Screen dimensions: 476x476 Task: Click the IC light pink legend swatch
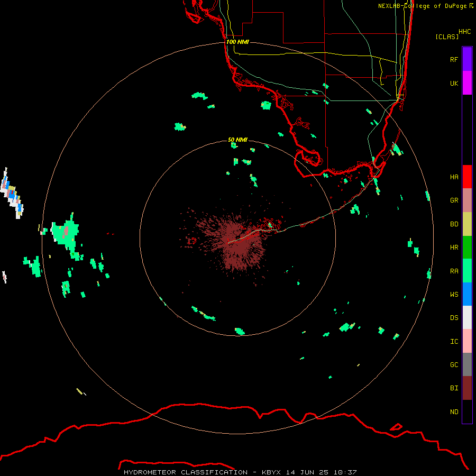[x=467, y=341]
